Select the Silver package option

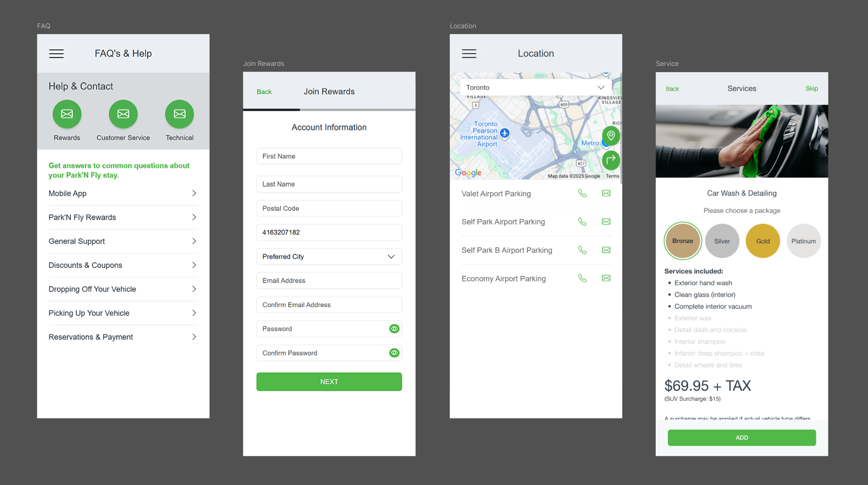(722, 241)
